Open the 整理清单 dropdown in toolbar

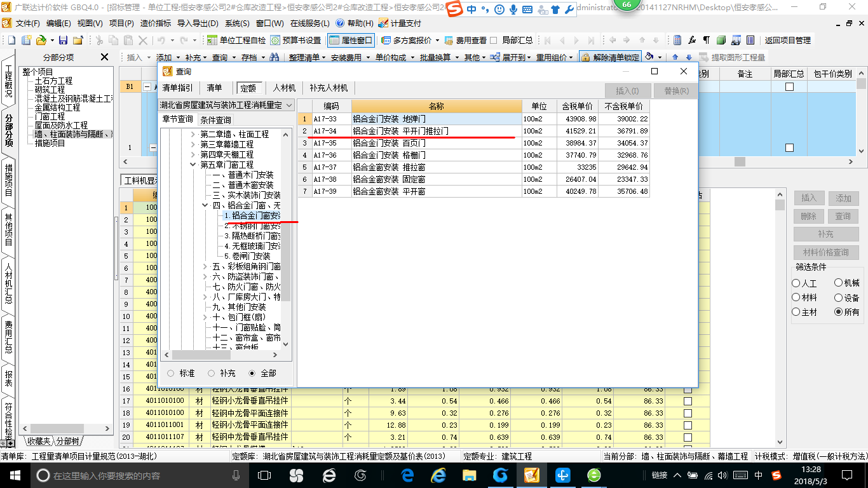(307, 57)
